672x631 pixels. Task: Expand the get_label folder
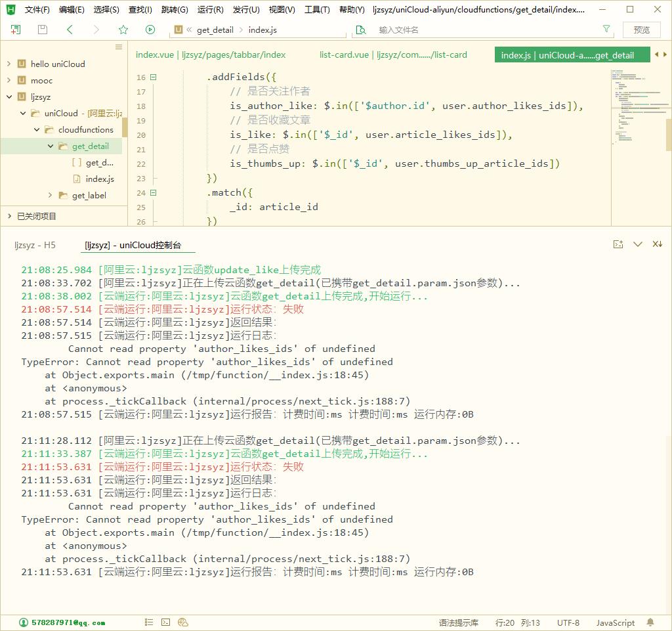[50, 196]
